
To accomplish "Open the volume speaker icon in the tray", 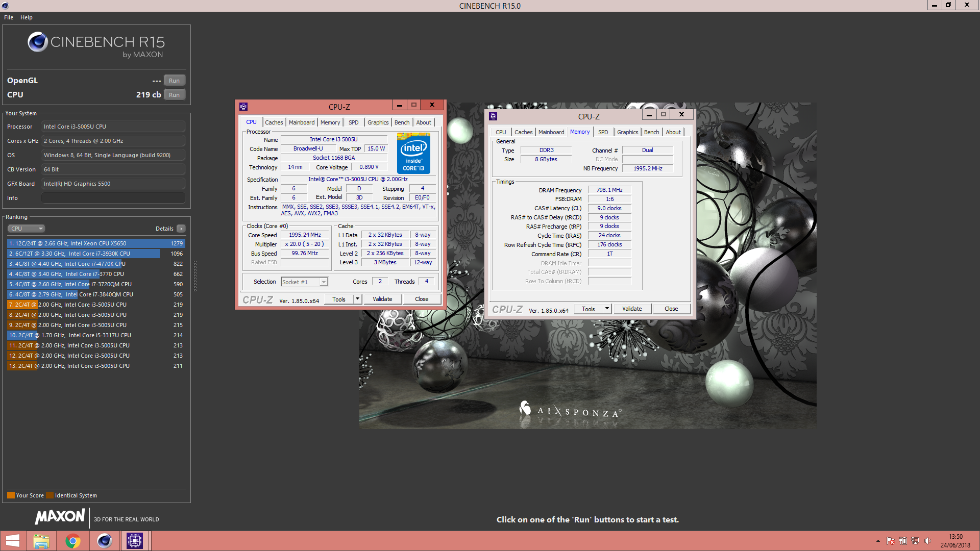I will [927, 541].
